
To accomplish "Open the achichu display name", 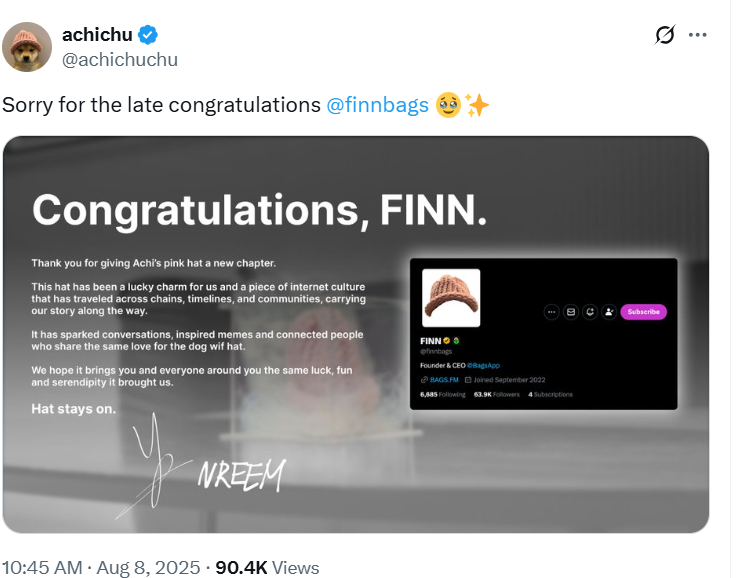I will pos(97,35).
